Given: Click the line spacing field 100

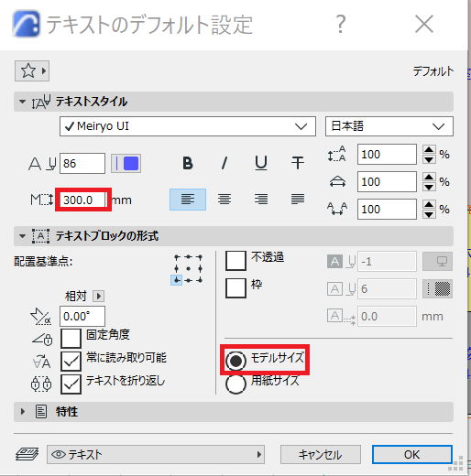Looking at the screenshot, I should 387,155.
